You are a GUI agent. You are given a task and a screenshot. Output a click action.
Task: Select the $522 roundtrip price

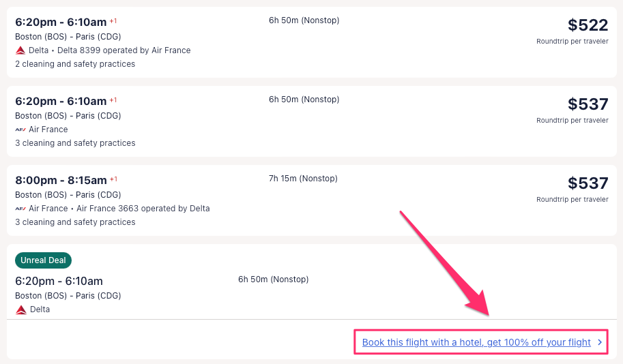tap(588, 25)
